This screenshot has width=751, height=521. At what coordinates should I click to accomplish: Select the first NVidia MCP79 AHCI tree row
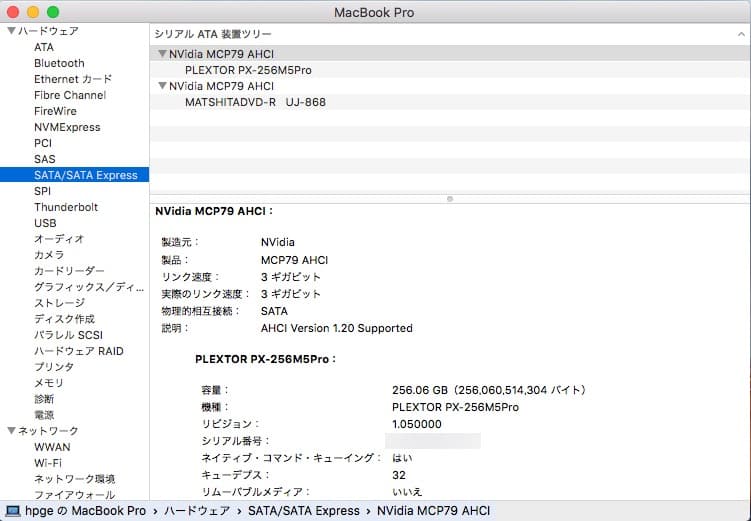pyautogui.click(x=450, y=54)
